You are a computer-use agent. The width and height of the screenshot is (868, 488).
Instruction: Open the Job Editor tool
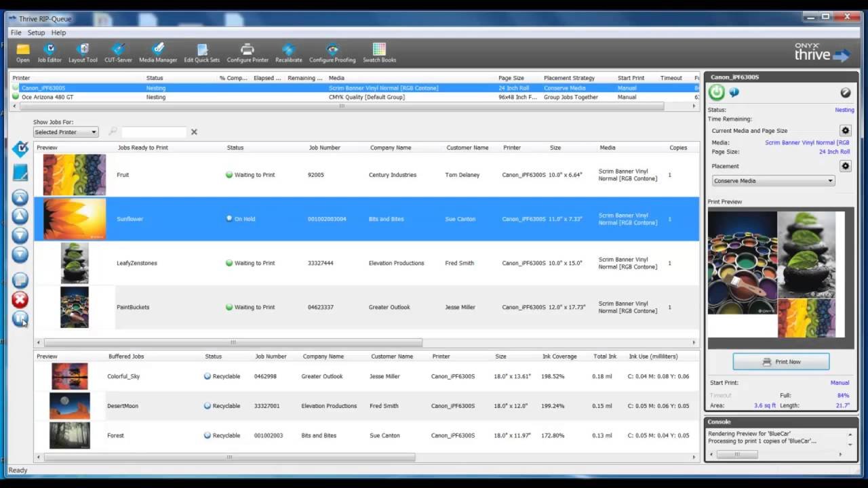tap(49, 52)
